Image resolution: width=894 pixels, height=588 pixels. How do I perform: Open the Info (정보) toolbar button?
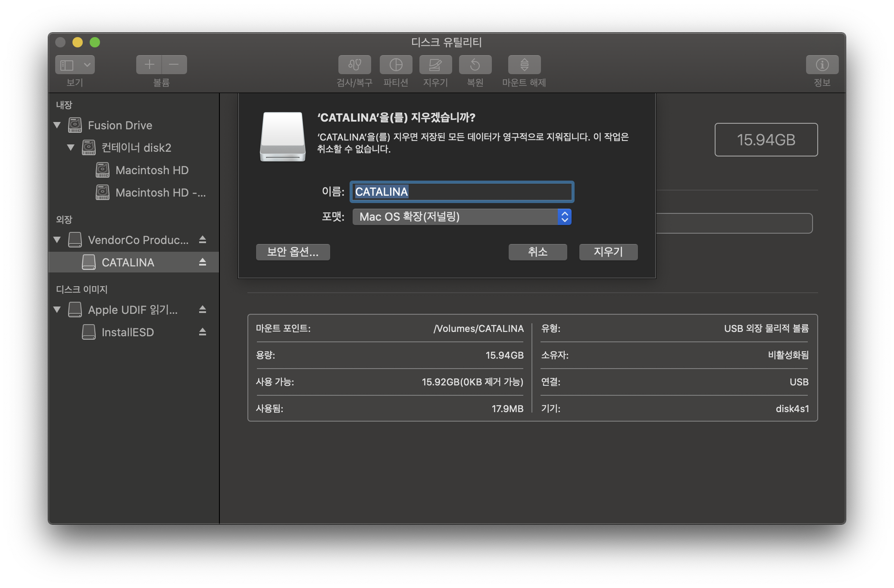(822, 65)
